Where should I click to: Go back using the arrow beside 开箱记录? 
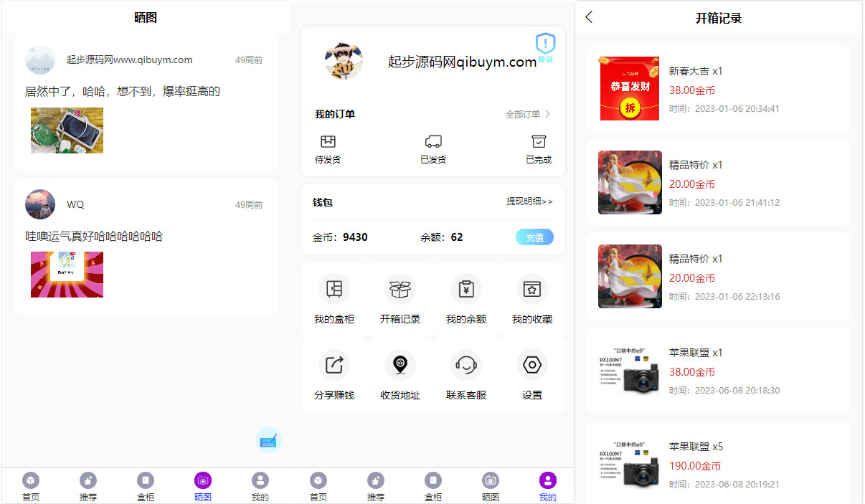tap(589, 17)
